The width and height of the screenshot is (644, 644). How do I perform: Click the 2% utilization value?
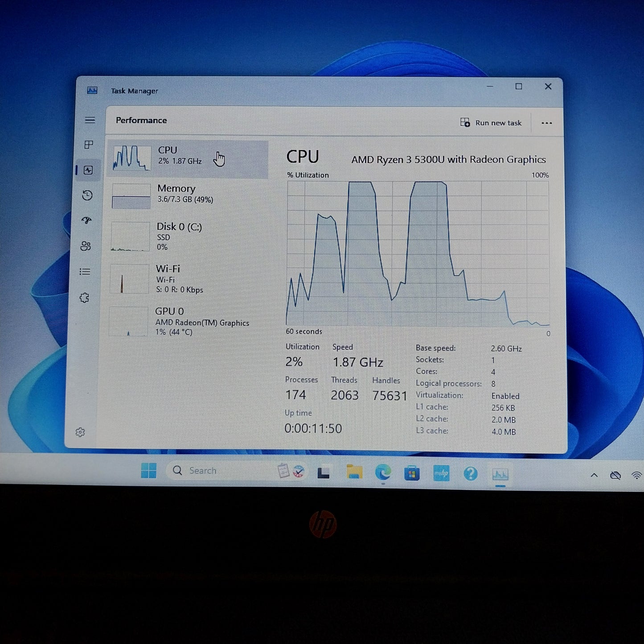[x=294, y=361]
